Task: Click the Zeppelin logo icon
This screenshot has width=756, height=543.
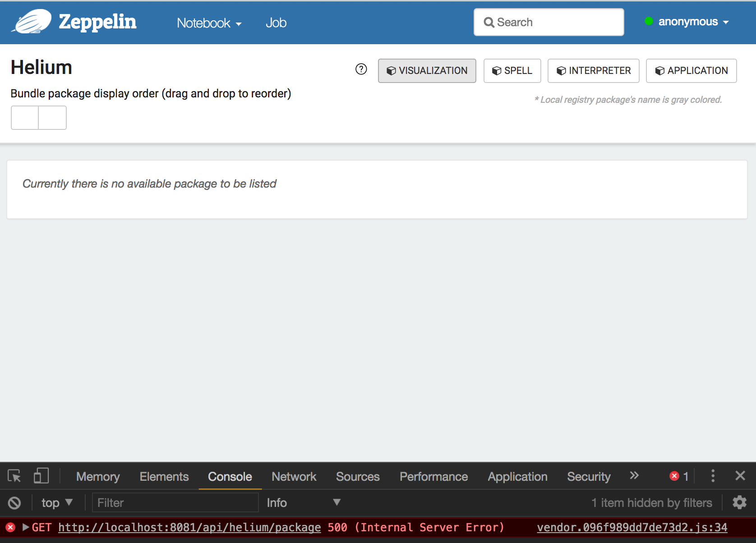Action: 32,22
